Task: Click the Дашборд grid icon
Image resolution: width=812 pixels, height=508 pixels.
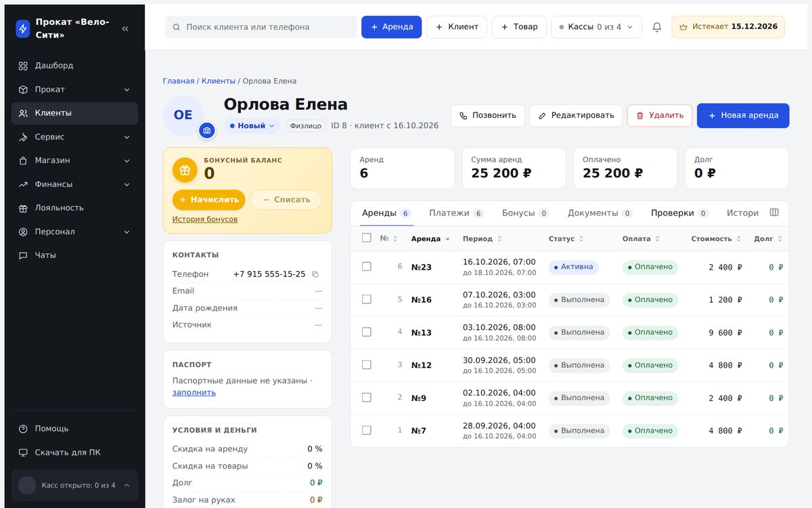Action: click(x=23, y=66)
